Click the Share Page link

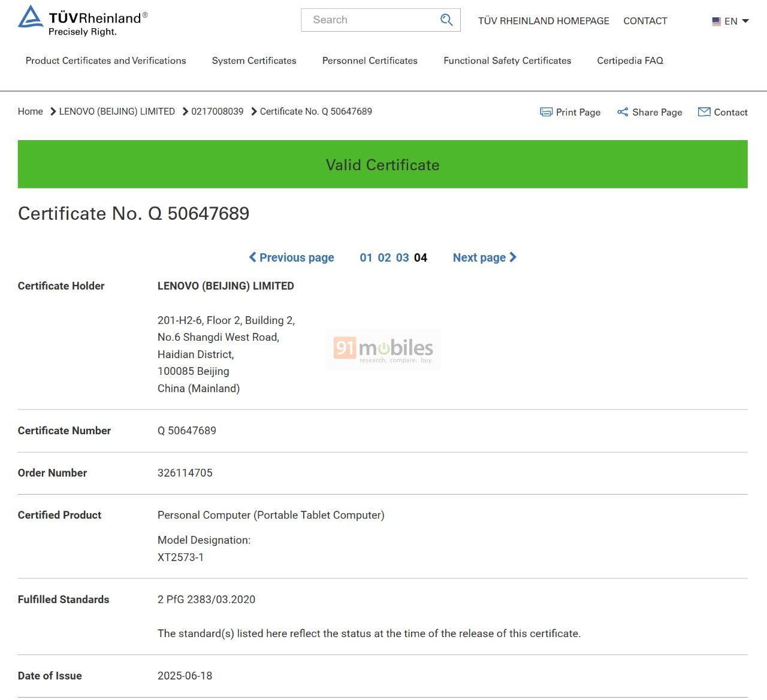tap(650, 112)
